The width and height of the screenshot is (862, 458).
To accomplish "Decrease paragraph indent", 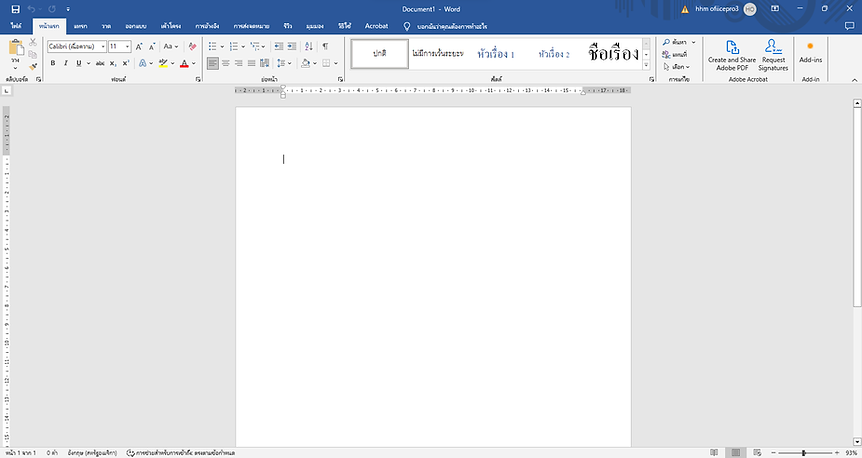I will [x=279, y=46].
